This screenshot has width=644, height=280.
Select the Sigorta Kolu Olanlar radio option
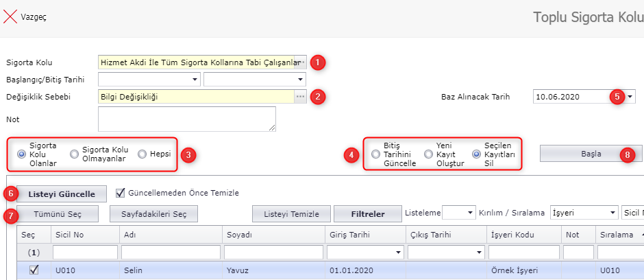[x=21, y=154]
